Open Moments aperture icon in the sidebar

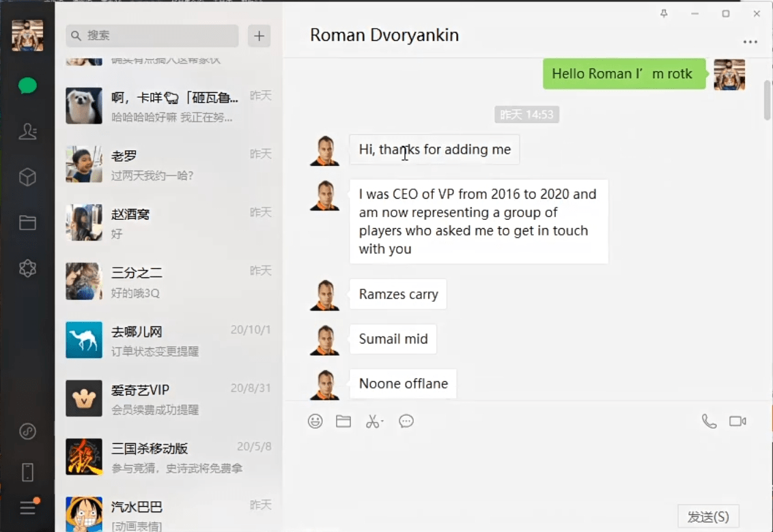coord(27,268)
